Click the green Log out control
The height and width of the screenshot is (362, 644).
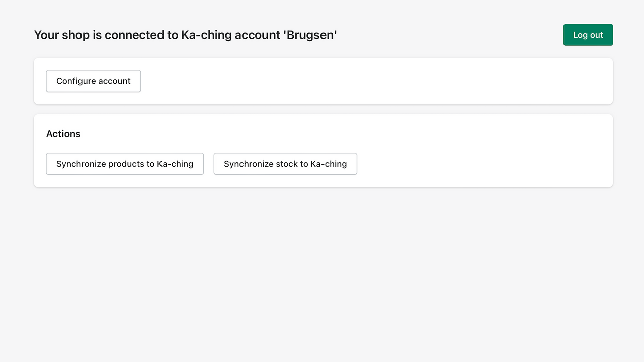coord(588,35)
